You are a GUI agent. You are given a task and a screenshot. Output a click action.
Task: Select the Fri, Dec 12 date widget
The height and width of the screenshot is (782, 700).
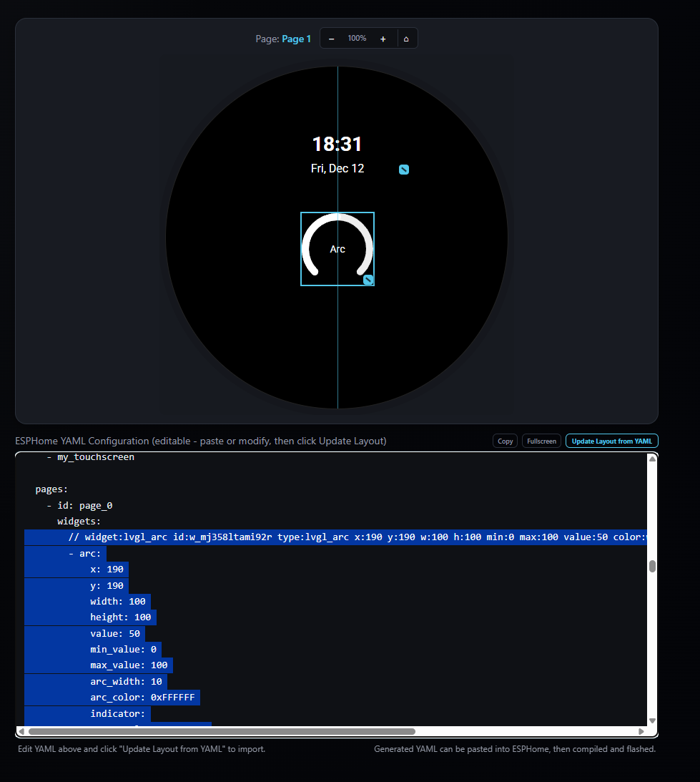pos(337,169)
